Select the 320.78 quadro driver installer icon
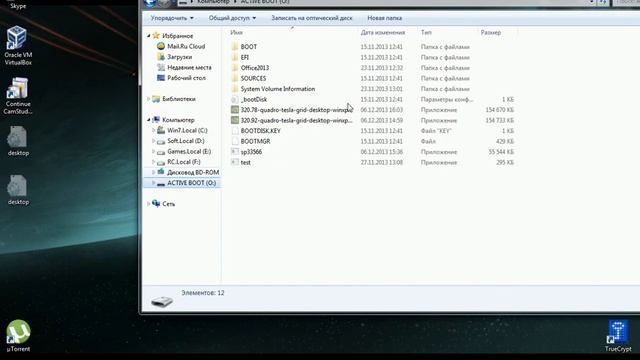The width and height of the screenshot is (640, 360). tap(235, 110)
